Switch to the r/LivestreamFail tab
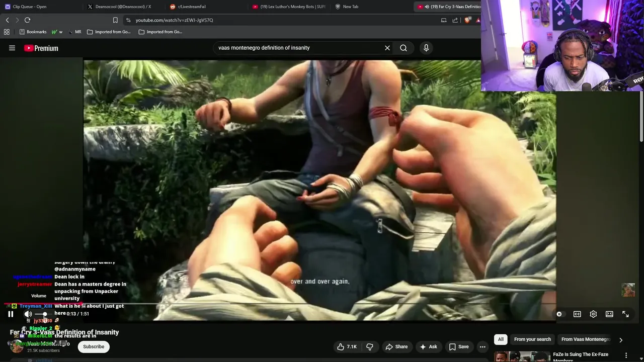644x362 pixels. pyautogui.click(x=205, y=7)
